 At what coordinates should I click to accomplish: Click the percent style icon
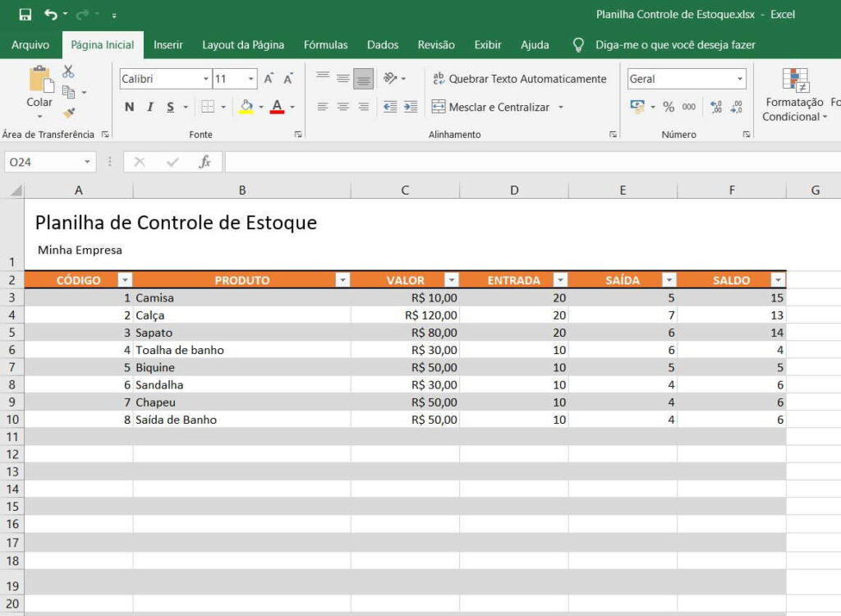tap(668, 107)
